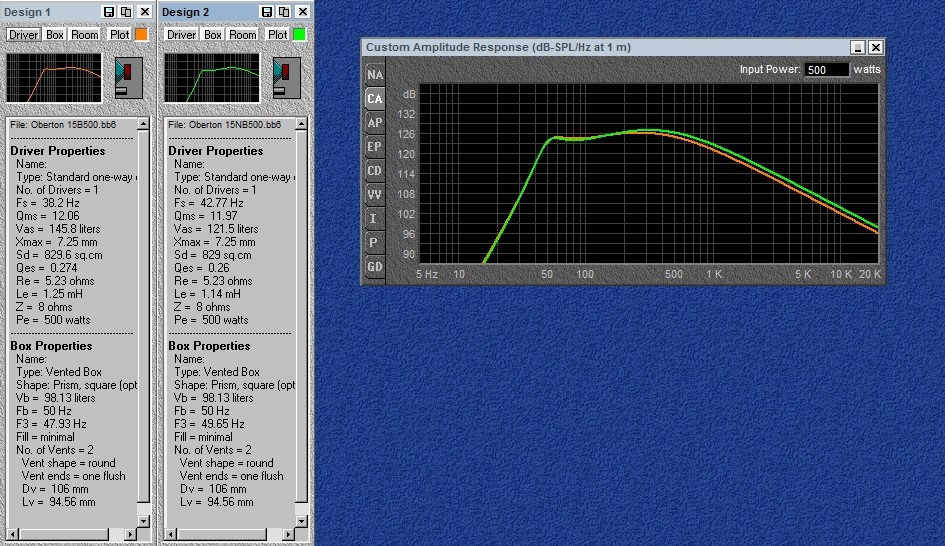Click Design 1 scrollbar down arrow
The image size is (945, 546).
(x=143, y=521)
